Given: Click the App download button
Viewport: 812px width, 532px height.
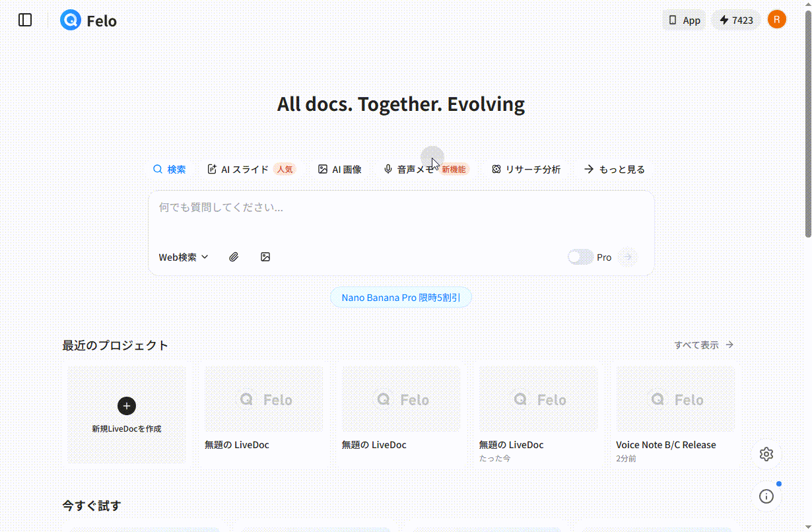Looking at the screenshot, I should (x=684, y=20).
